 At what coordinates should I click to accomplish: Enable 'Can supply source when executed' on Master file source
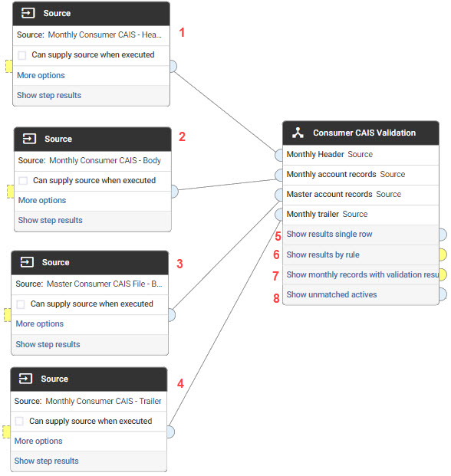(21, 304)
